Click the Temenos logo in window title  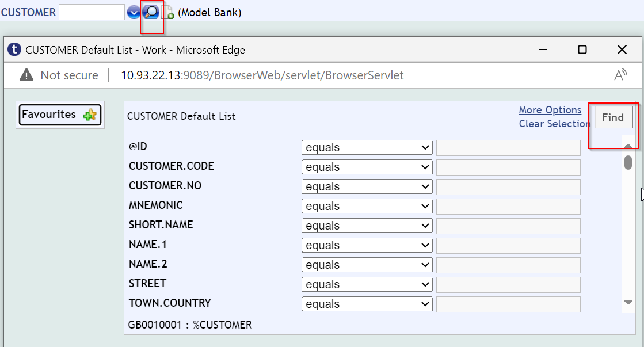click(14, 49)
